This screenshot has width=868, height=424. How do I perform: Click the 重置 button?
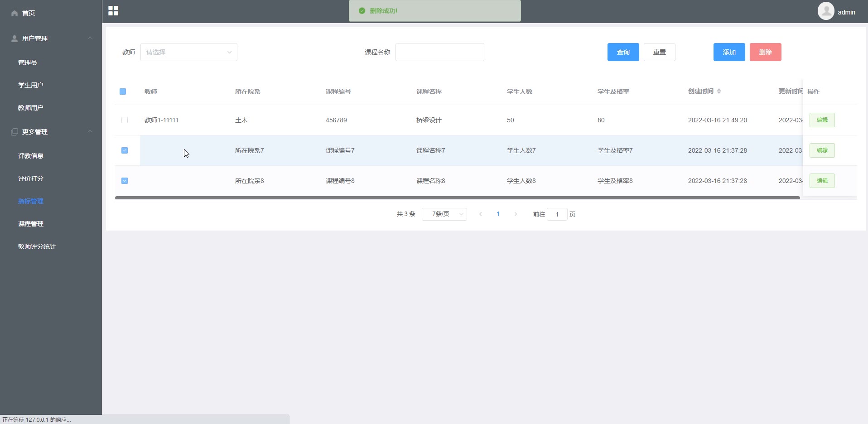coord(660,52)
